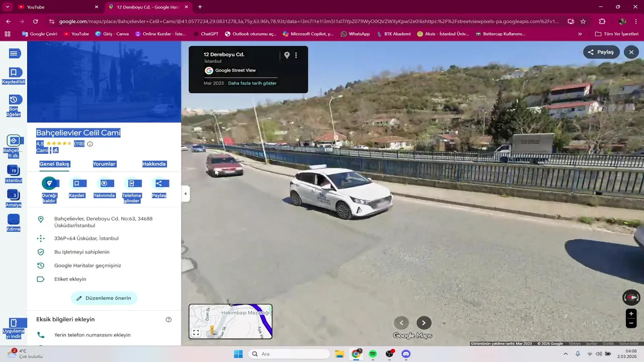644x362 pixels.
Task: Open the Antalya saved list shortcut
Action: point(14,199)
